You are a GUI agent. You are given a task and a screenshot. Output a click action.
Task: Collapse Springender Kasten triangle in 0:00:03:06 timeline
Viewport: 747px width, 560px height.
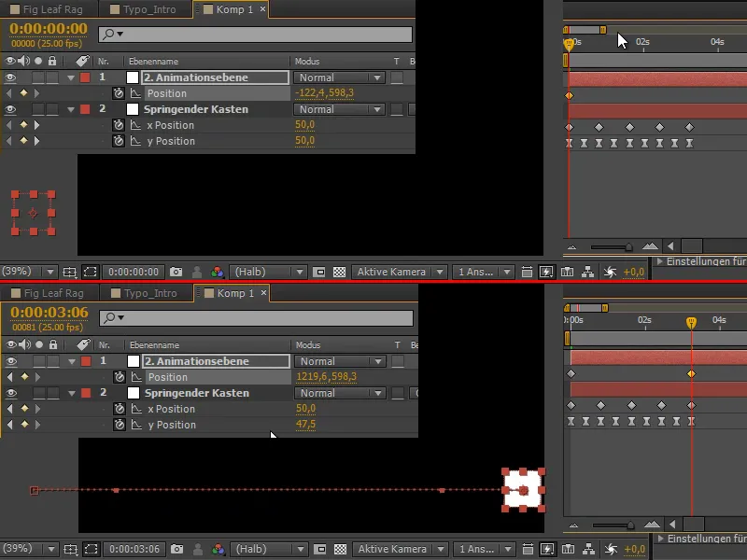point(72,393)
